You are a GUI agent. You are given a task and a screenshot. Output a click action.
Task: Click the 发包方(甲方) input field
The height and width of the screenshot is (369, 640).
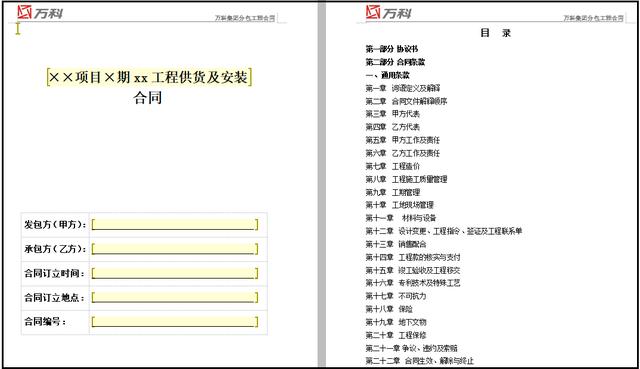(175, 225)
